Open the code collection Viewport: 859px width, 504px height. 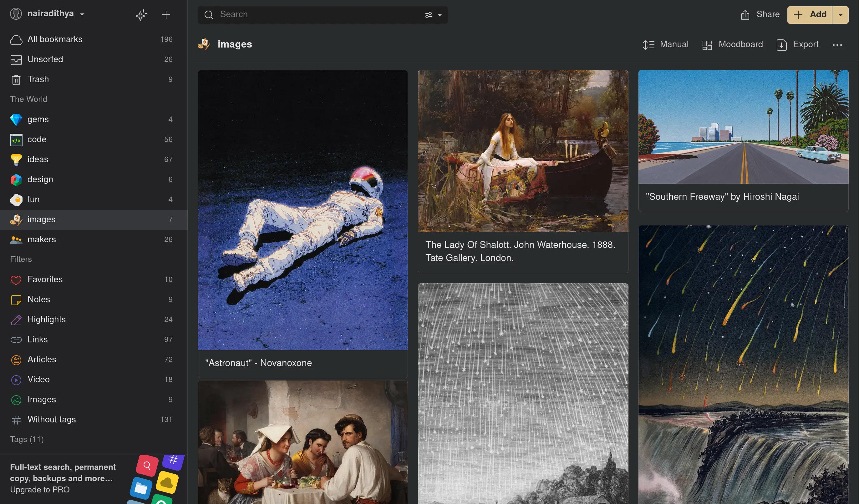click(x=37, y=139)
